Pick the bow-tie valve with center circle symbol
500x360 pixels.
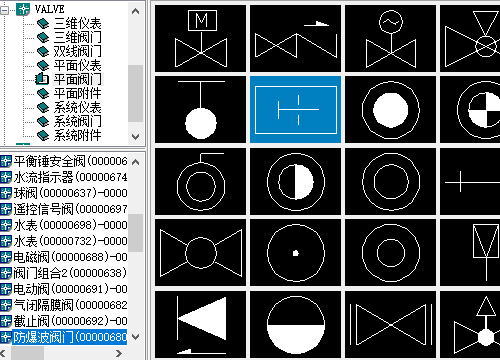pos(200,253)
